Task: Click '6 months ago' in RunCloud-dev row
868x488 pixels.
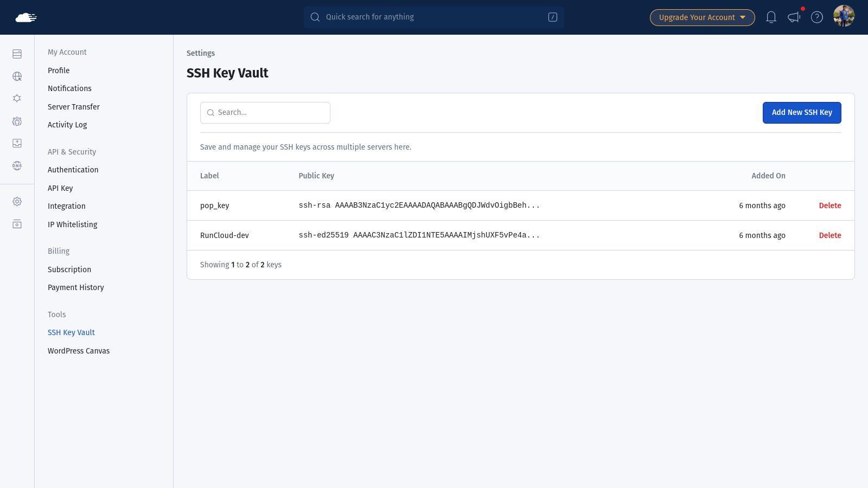Action: [x=762, y=235]
